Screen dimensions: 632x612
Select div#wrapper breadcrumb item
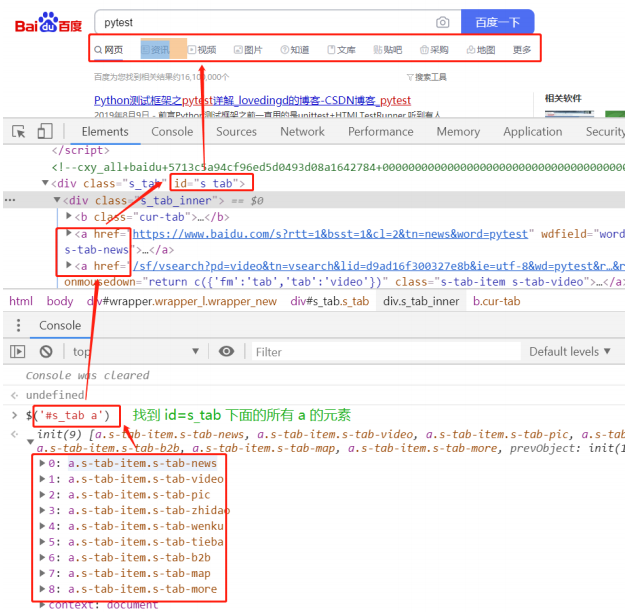[182, 301]
